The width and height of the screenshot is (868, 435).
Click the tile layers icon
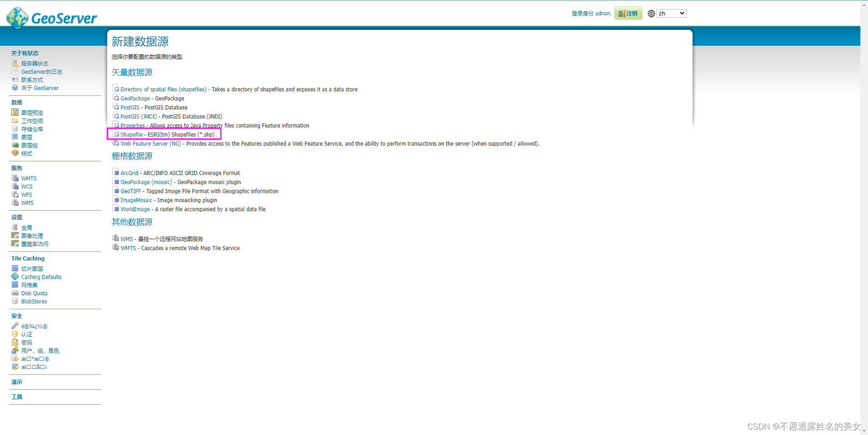[x=15, y=269]
